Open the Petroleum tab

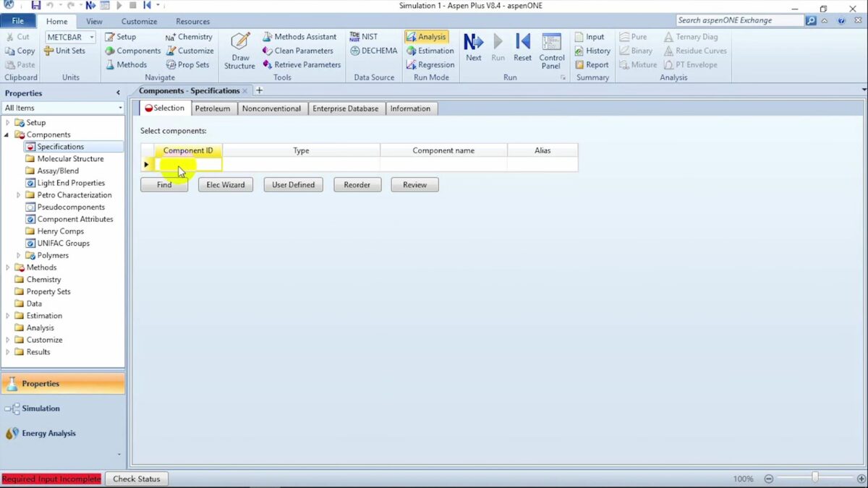click(x=213, y=108)
